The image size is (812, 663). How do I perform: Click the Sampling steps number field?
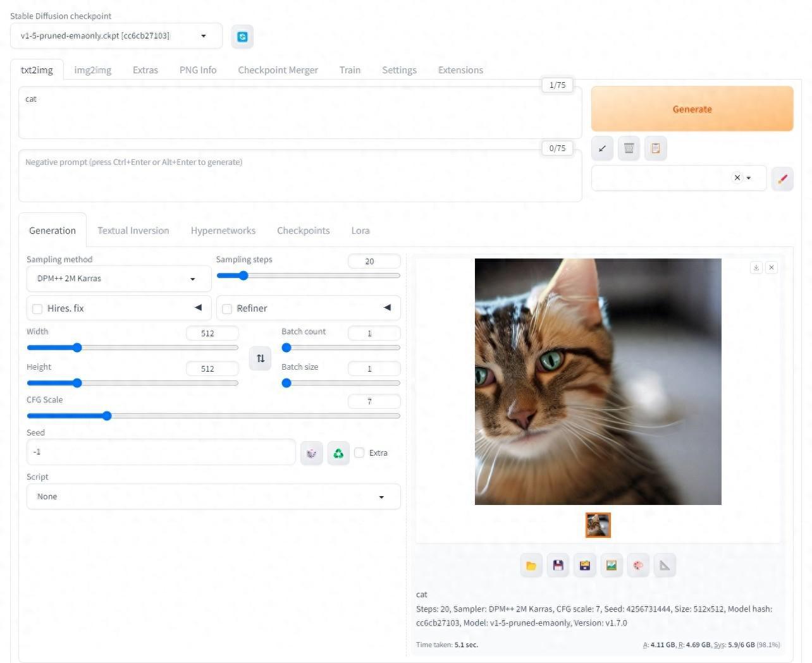[374, 261]
